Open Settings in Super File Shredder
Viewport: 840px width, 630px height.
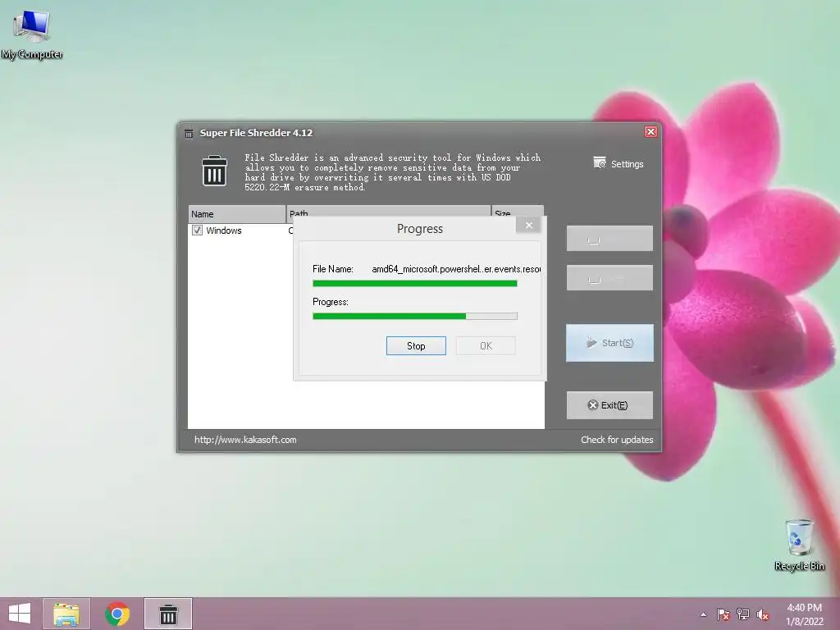[x=619, y=163]
